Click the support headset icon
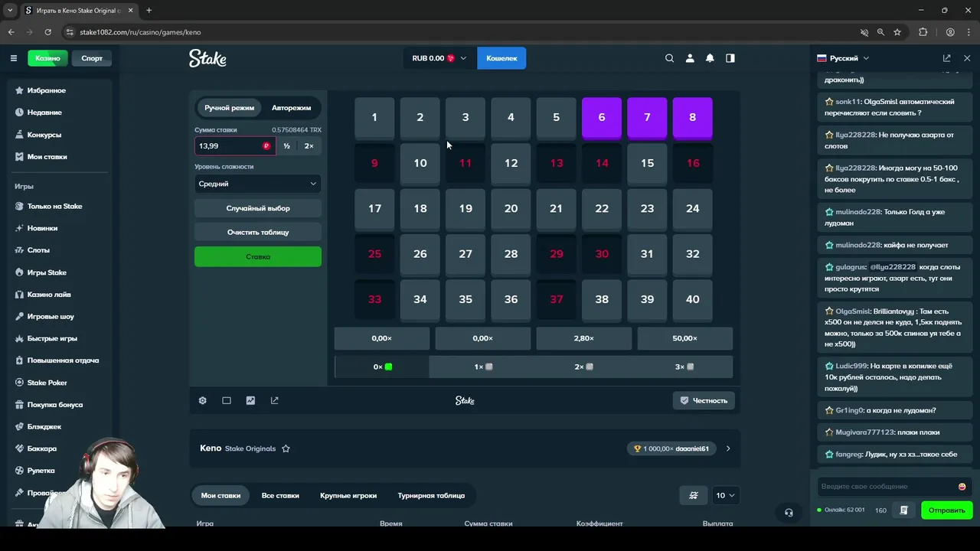This screenshot has width=980, height=551. pos(789,513)
